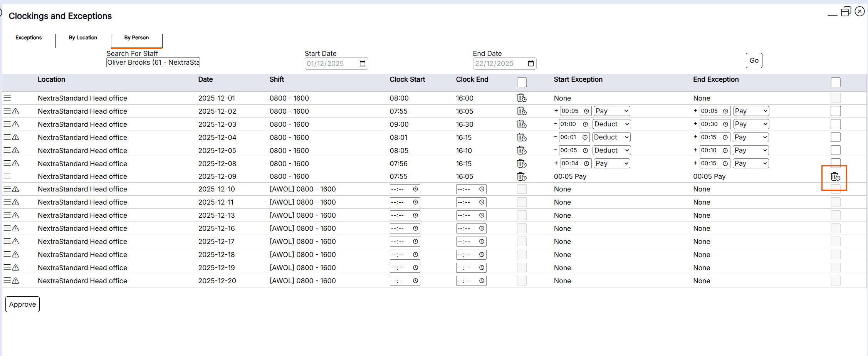
Task: Open the End Exception Pay dropdown for 2025-12-02
Action: tap(751, 111)
